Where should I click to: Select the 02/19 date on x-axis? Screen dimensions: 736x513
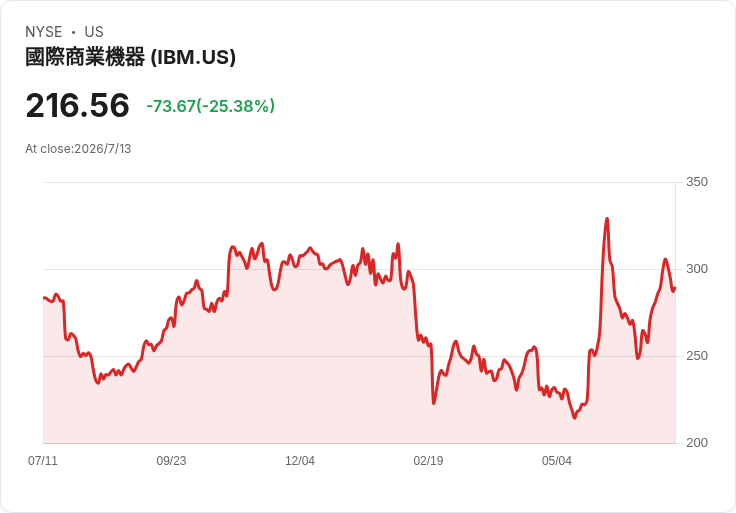click(428, 461)
